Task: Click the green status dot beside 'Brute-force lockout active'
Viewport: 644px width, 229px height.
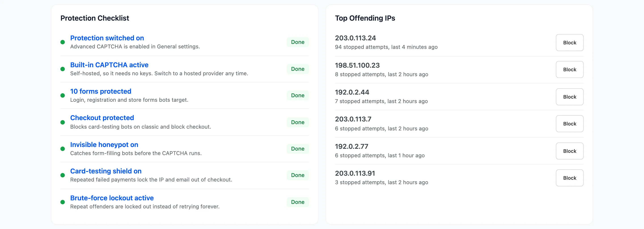Action: point(63,202)
